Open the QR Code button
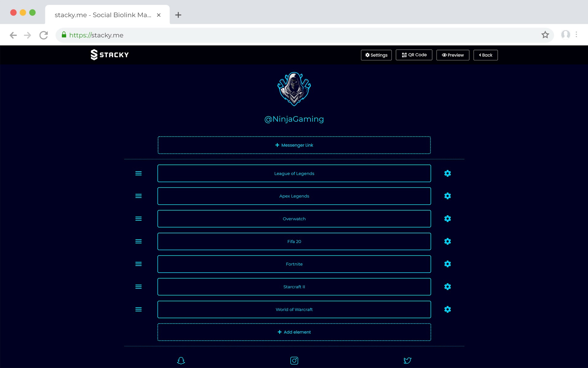Image resolution: width=588 pixels, height=368 pixels. click(x=414, y=55)
